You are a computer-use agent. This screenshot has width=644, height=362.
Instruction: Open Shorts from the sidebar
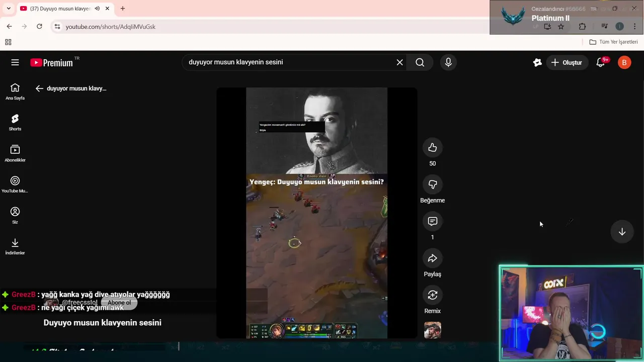coord(15,122)
